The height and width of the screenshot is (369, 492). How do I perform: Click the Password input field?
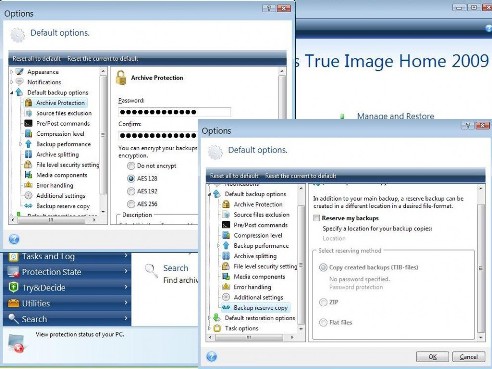[x=174, y=112]
